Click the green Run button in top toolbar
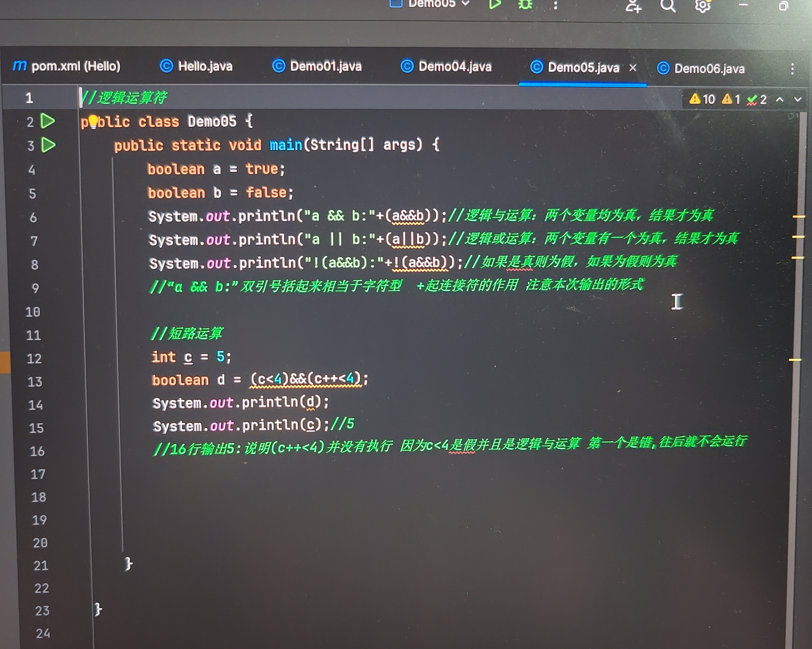 point(495,4)
